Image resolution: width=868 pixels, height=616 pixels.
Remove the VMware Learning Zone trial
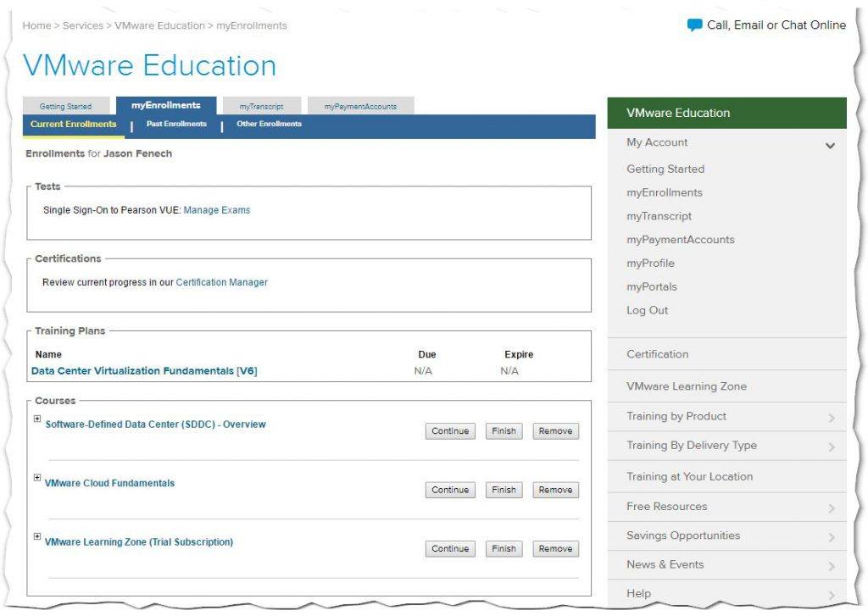(x=556, y=548)
